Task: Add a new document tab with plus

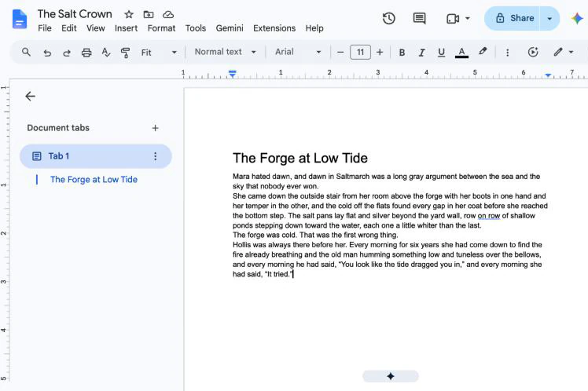Action: (155, 128)
